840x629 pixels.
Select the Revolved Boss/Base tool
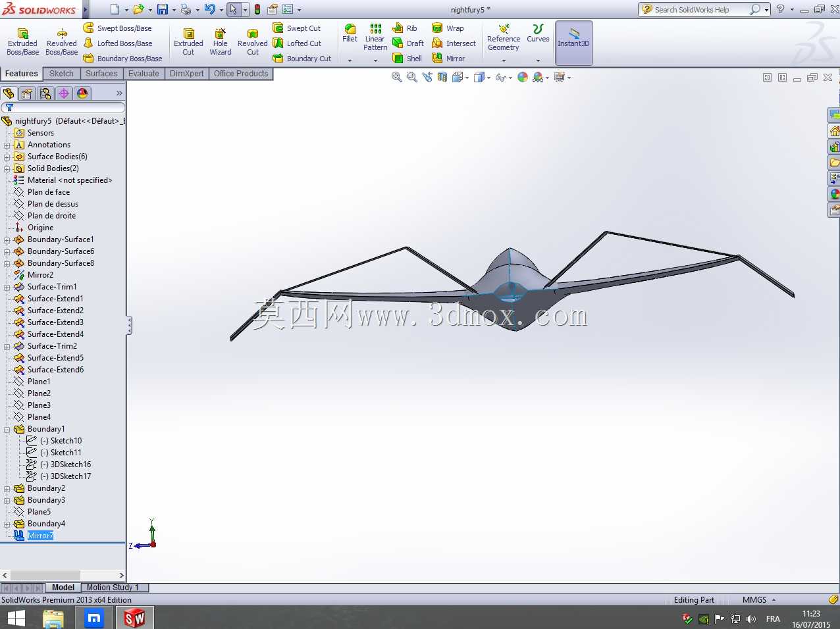pos(62,42)
